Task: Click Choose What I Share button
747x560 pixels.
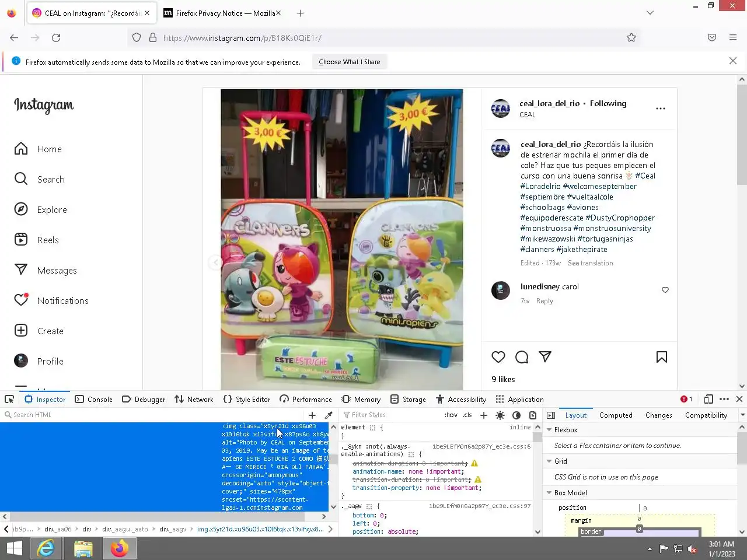Action: (x=350, y=62)
